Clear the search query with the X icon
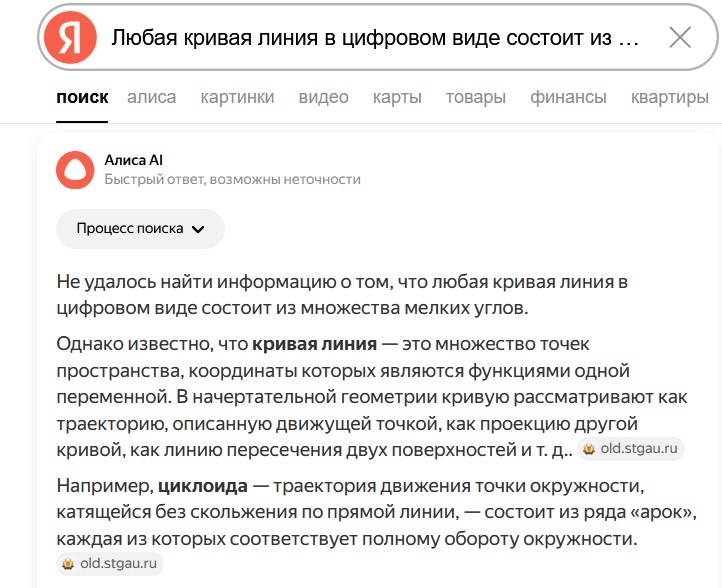The image size is (722, 588). click(679, 38)
